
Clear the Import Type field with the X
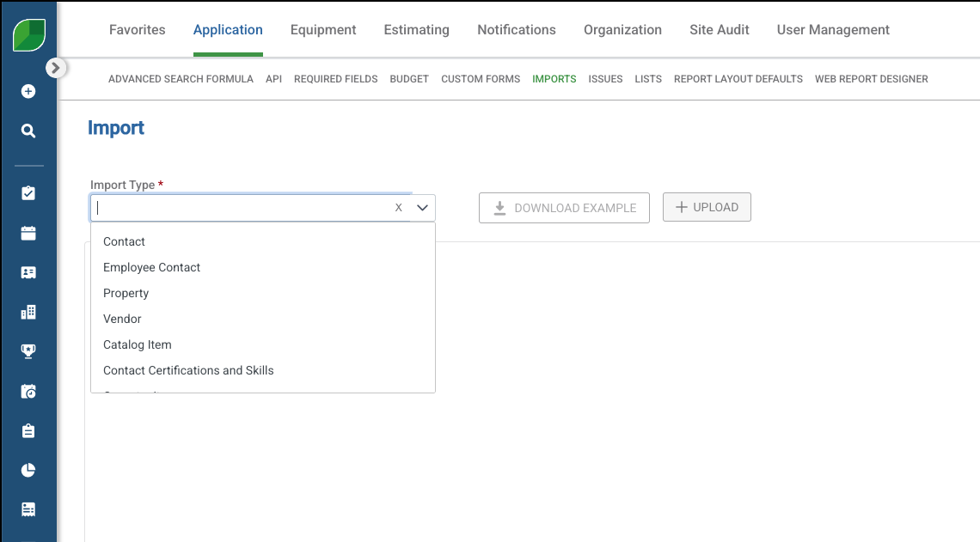point(398,208)
